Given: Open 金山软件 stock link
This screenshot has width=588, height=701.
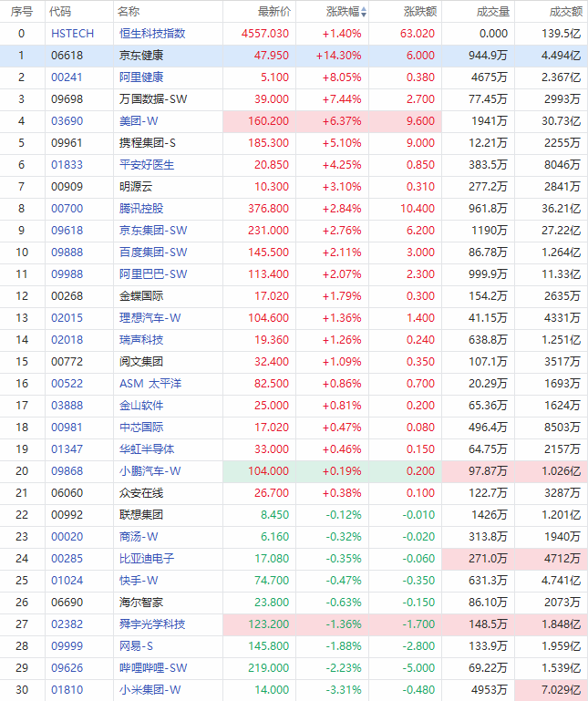Looking at the screenshot, I should click(141, 406).
